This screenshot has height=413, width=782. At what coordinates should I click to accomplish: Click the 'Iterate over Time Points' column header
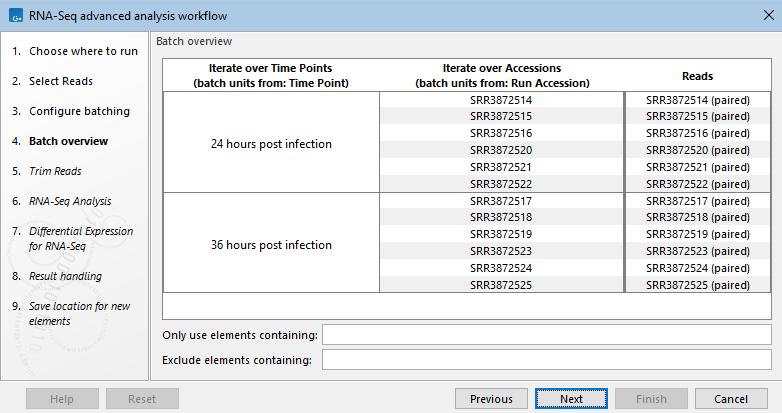(271, 76)
